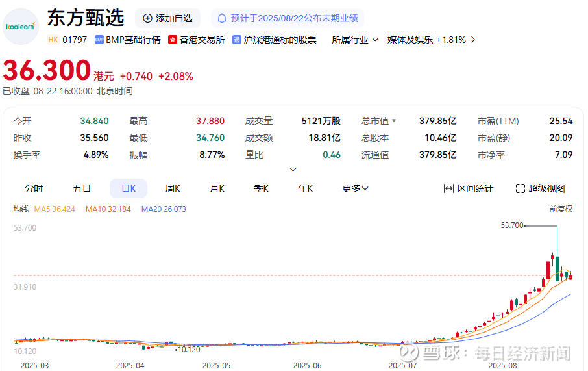
Task: Click the 今开 value 34.840
Action: 94,121
